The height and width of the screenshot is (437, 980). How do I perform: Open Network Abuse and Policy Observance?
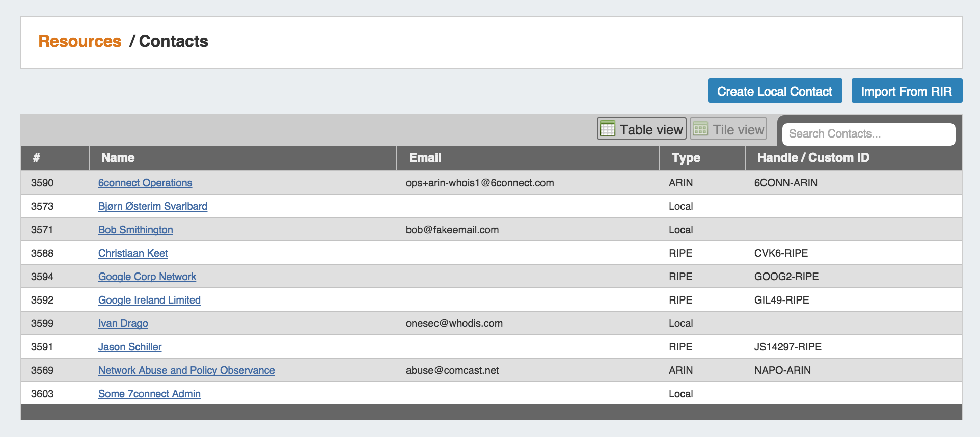coord(186,370)
